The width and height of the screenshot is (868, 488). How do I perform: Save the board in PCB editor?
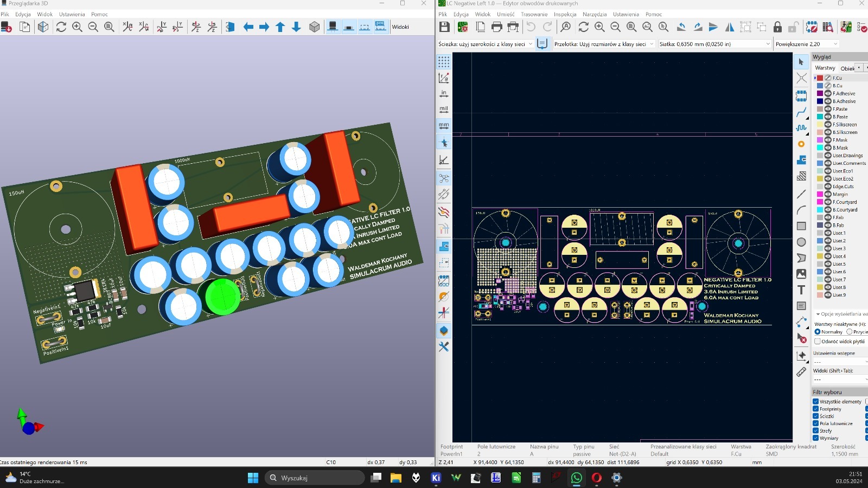[444, 27]
